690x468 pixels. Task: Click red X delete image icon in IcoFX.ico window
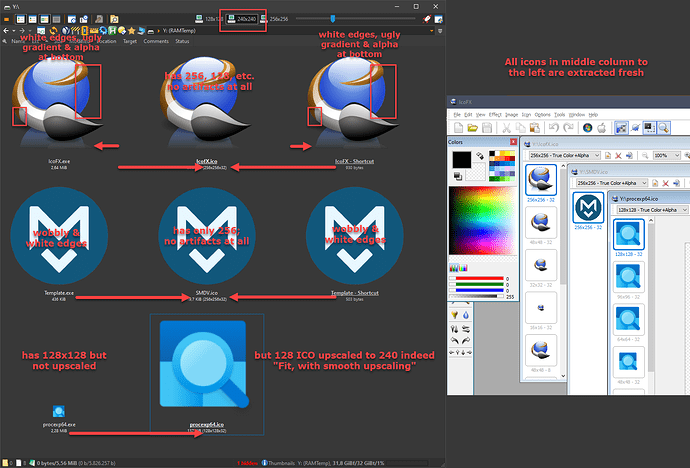[x=618, y=155]
